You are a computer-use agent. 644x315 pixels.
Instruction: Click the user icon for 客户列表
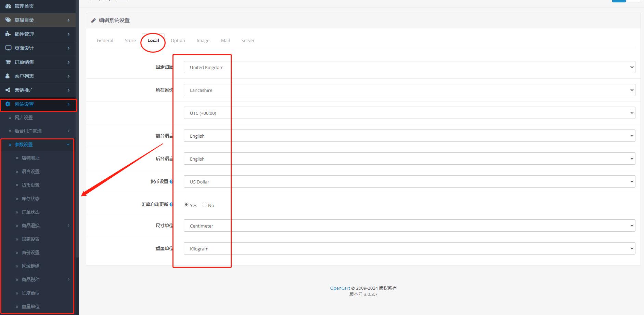pyautogui.click(x=8, y=76)
